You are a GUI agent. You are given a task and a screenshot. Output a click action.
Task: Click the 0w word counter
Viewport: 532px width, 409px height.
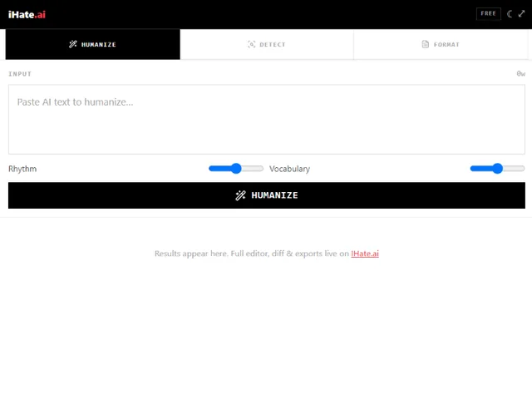click(521, 74)
